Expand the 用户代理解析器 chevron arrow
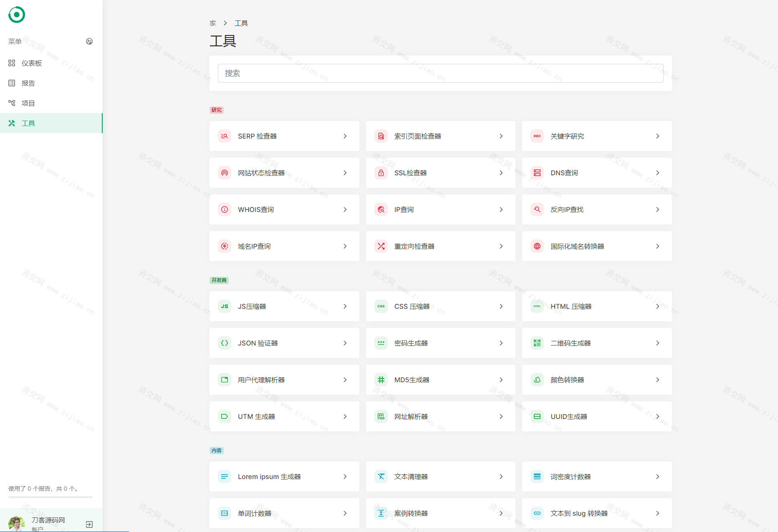Image resolution: width=778 pixels, height=532 pixels. (x=345, y=380)
